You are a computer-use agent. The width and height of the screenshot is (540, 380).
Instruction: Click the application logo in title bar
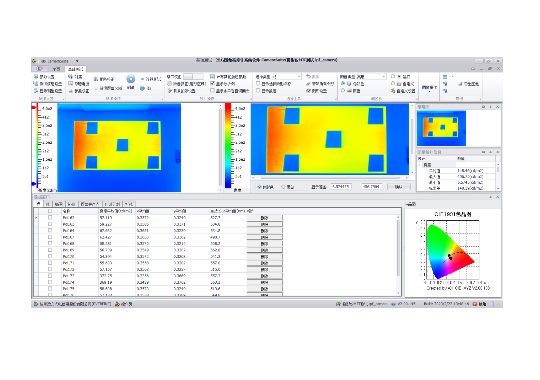pos(34,61)
